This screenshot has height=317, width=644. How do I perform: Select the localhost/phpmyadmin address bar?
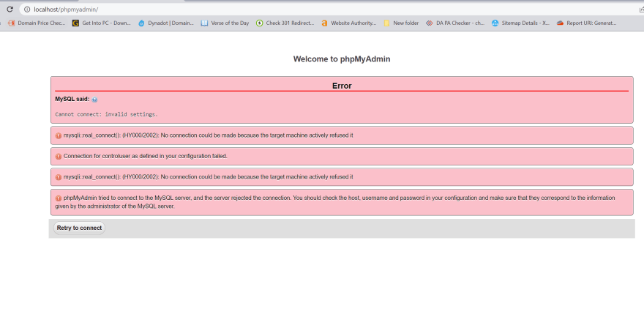[x=329, y=9]
